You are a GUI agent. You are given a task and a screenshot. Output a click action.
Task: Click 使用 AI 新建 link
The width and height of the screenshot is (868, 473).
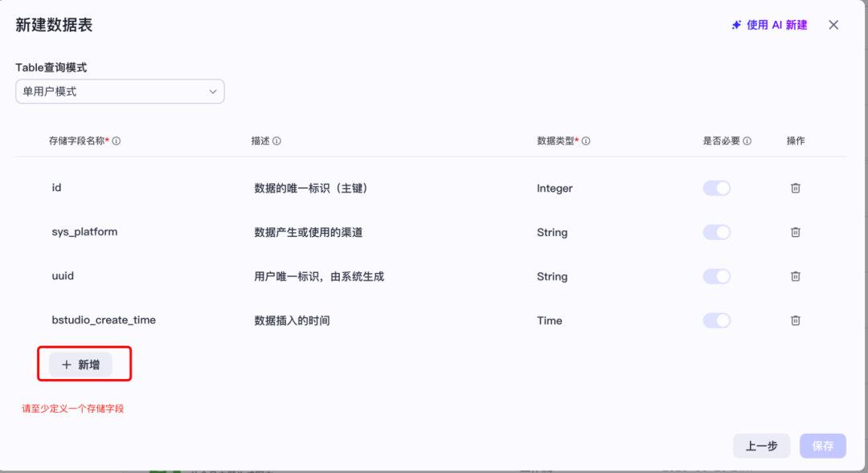769,25
